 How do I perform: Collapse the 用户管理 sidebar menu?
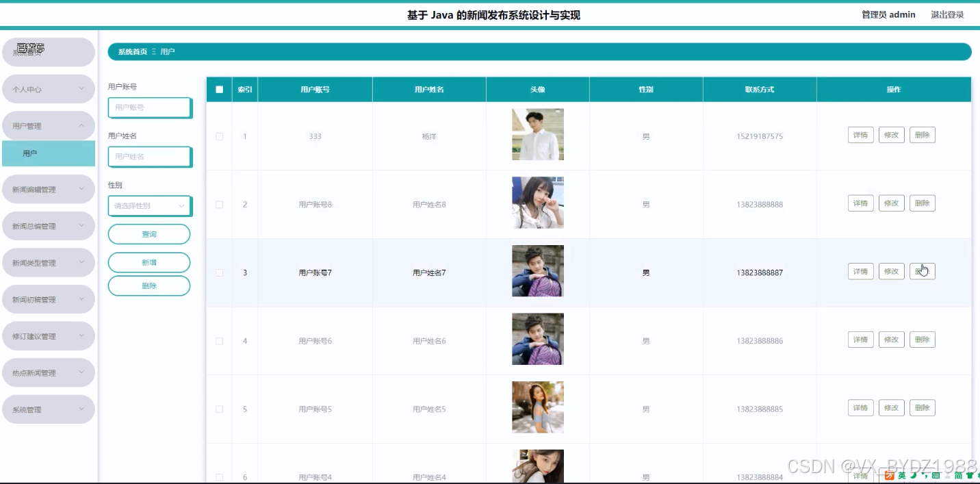[48, 126]
